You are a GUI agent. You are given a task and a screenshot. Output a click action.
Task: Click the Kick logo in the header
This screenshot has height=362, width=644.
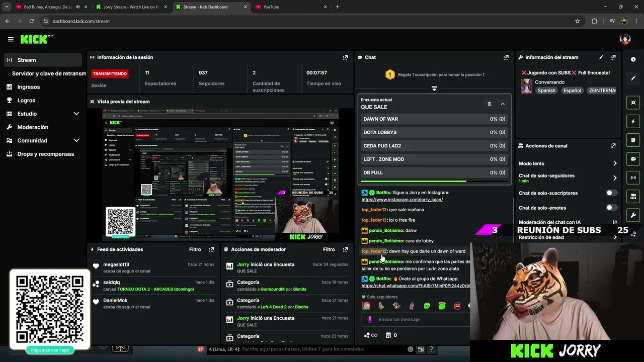click(36, 39)
